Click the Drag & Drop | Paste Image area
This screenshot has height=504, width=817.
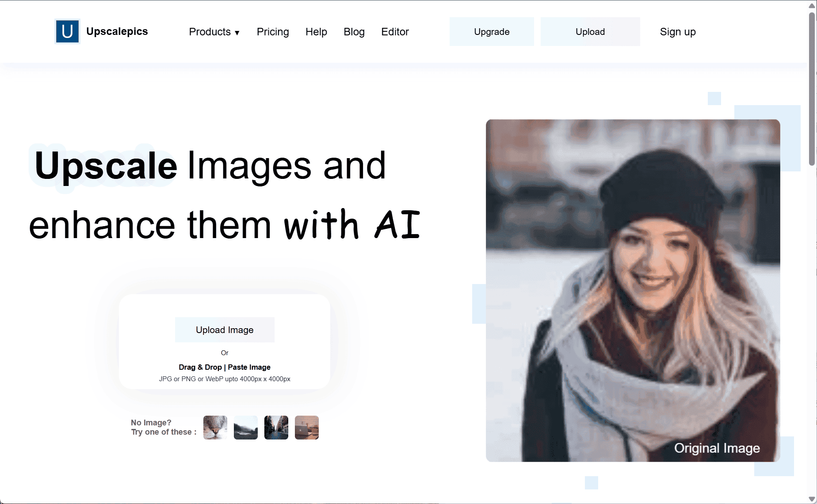pos(225,367)
